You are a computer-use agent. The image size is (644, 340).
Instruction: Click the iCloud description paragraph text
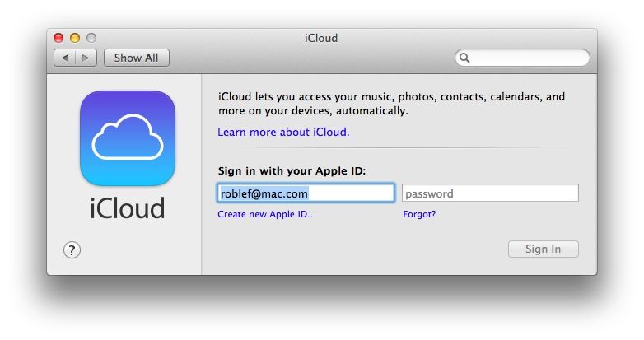[391, 103]
